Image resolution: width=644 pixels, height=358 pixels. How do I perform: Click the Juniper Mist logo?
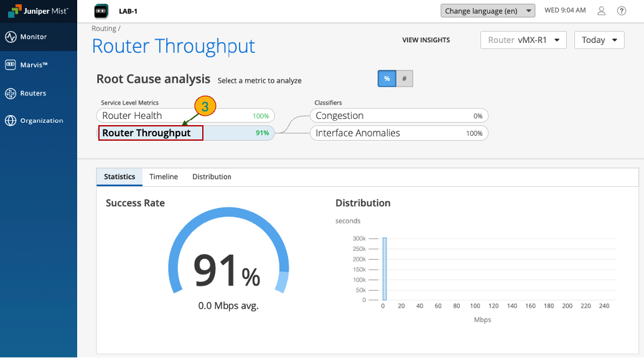(x=38, y=11)
